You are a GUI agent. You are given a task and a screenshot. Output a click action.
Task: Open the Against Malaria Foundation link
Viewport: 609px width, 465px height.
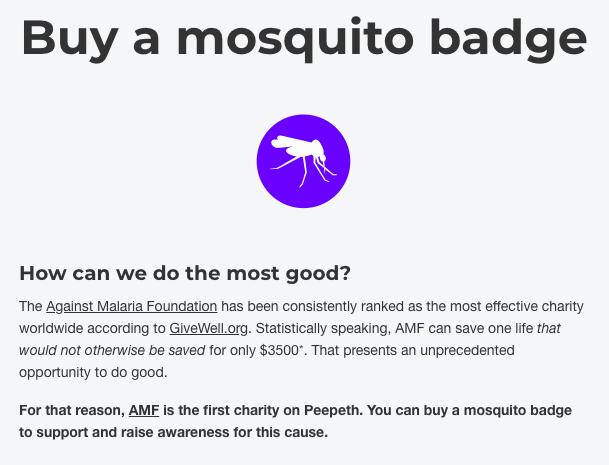pos(131,306)
